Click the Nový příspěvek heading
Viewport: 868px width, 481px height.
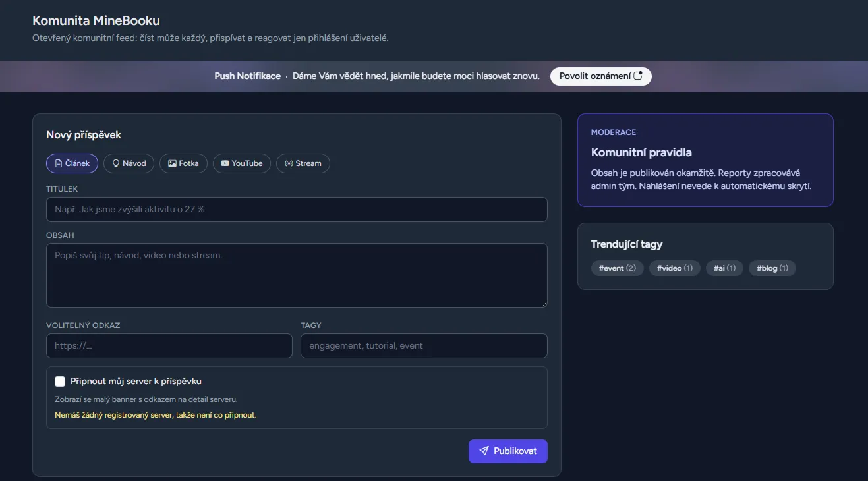(x=84, y=135)
